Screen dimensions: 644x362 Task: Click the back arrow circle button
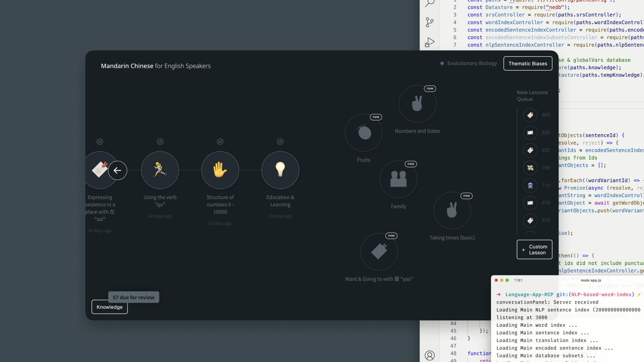(117, 170)
